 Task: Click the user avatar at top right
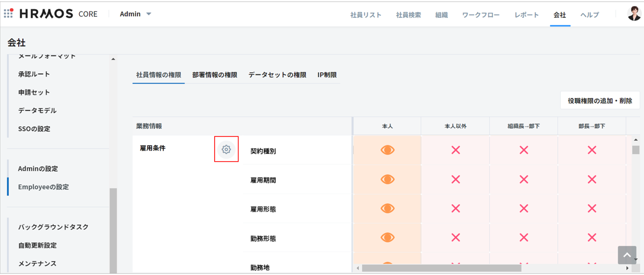point(634,14)
